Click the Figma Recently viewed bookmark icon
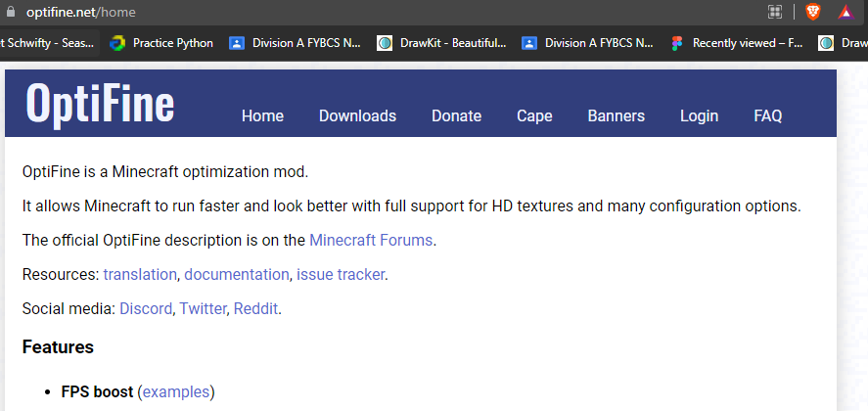The height and width of the screenshot is (411, 868). click(676, 43)
